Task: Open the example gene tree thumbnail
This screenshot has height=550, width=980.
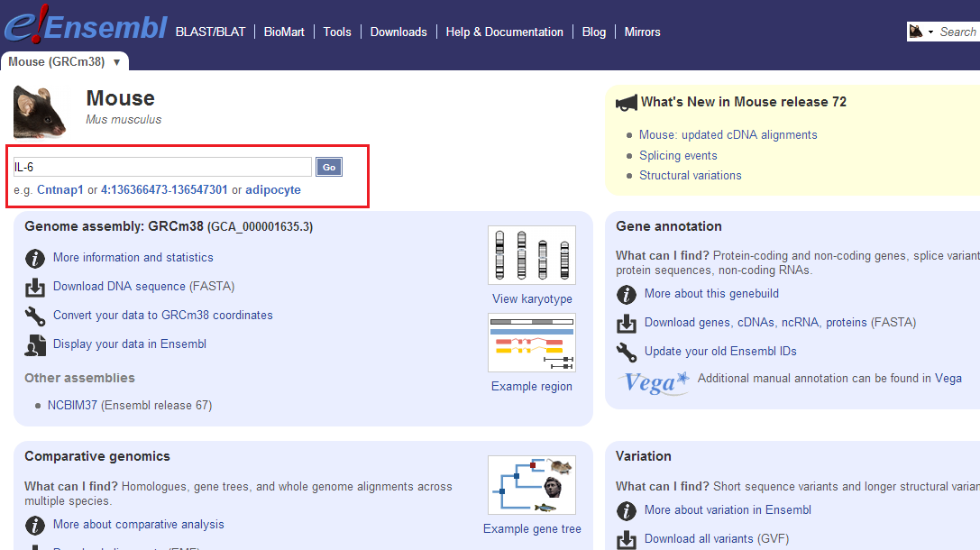Action: tap(531, 485)
